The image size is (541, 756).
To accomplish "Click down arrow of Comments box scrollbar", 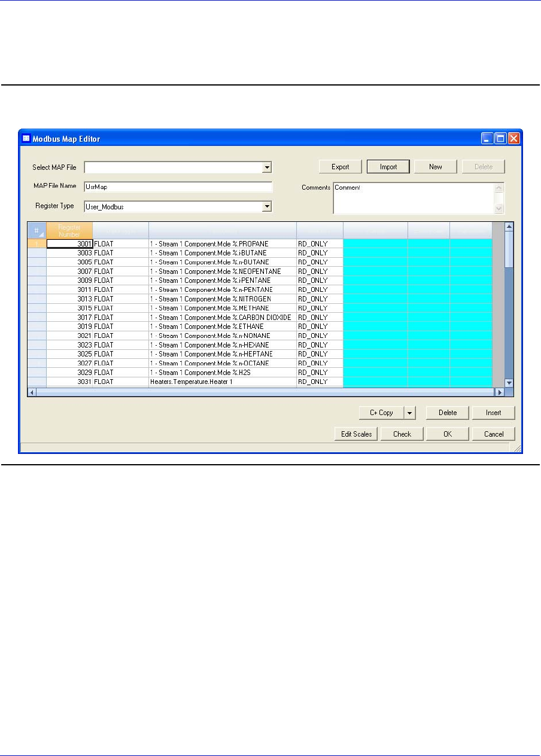I will [x=500, y=209].
